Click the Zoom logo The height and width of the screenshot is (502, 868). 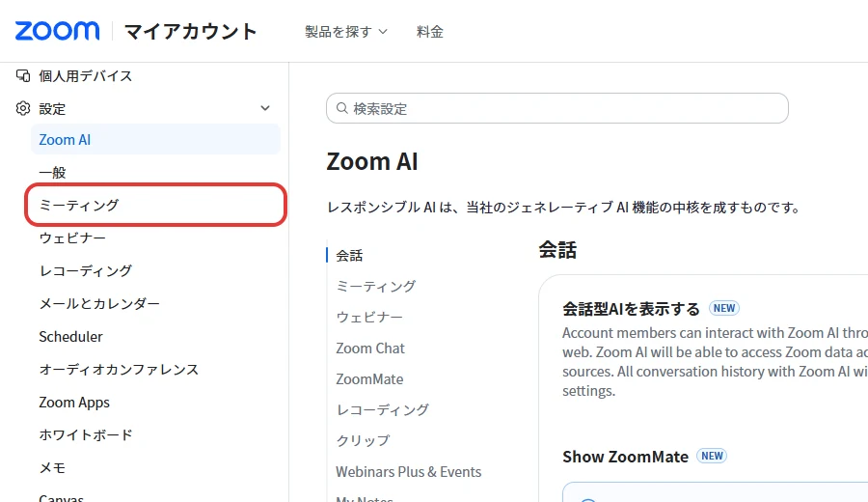(57, 31)
